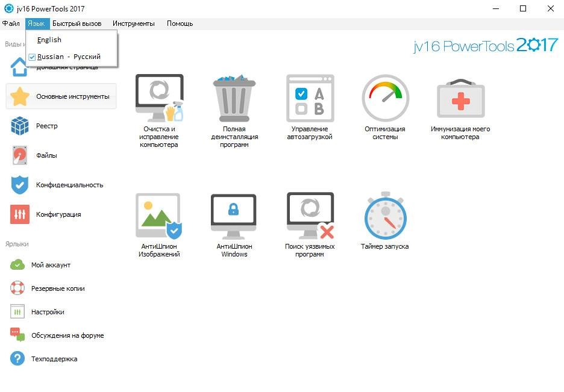Click the forum discussion bubbles icon

[x=17, y=335]
